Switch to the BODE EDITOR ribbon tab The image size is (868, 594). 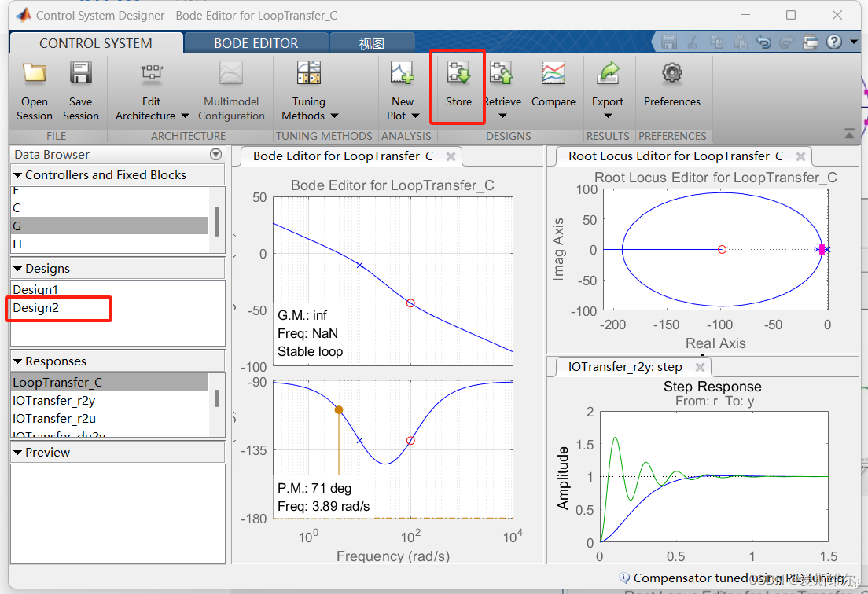[256, 43]
